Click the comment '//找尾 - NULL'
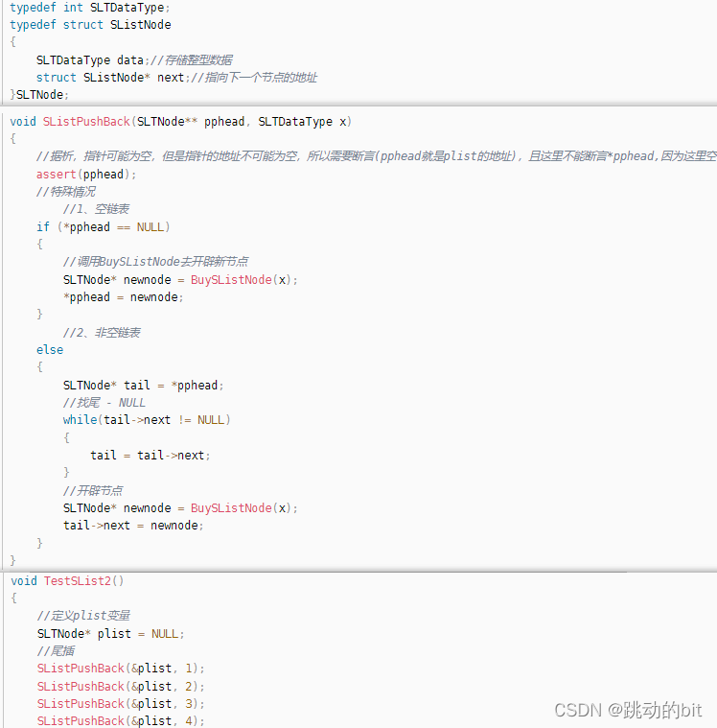 click(104, 403)
